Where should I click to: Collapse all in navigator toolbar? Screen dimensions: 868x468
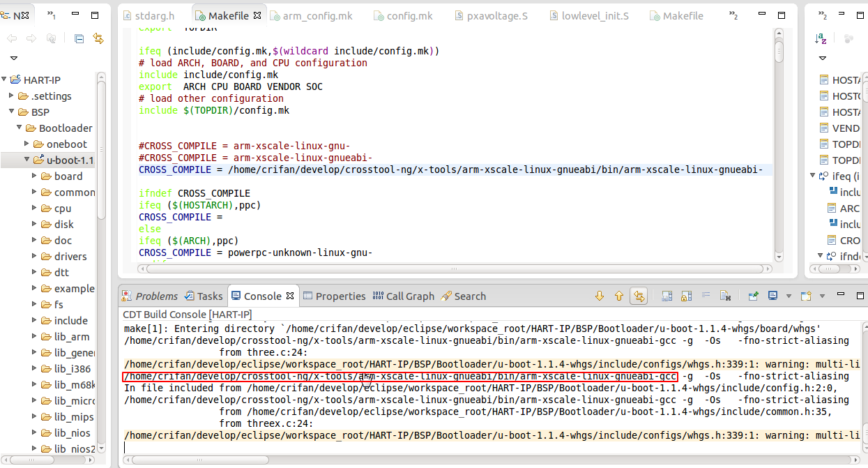pyautogui.click(x=79, y=39)
